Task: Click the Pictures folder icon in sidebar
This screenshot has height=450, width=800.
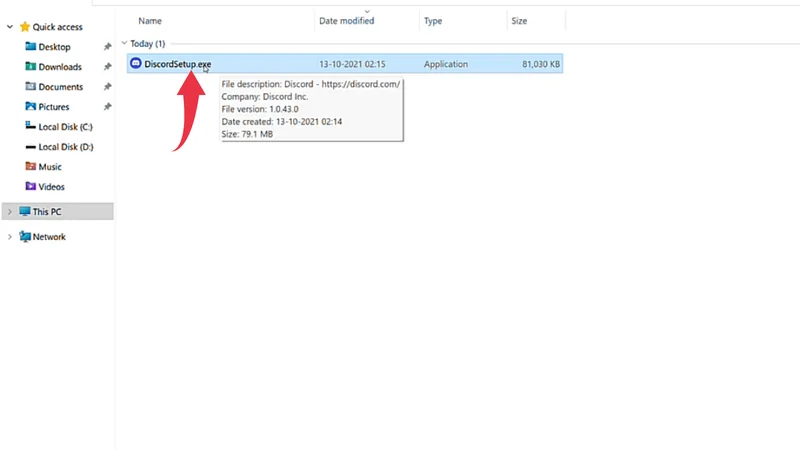Action: [31, 107]
